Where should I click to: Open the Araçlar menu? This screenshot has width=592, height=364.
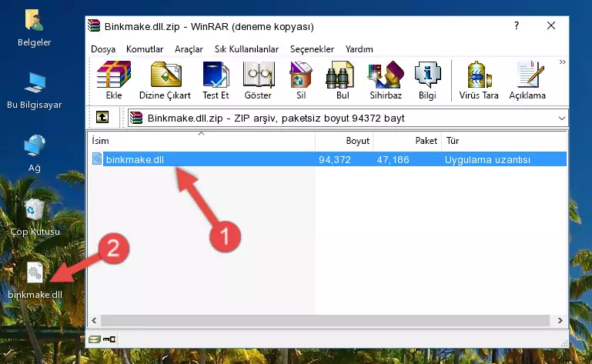click(x=189, y=49)
